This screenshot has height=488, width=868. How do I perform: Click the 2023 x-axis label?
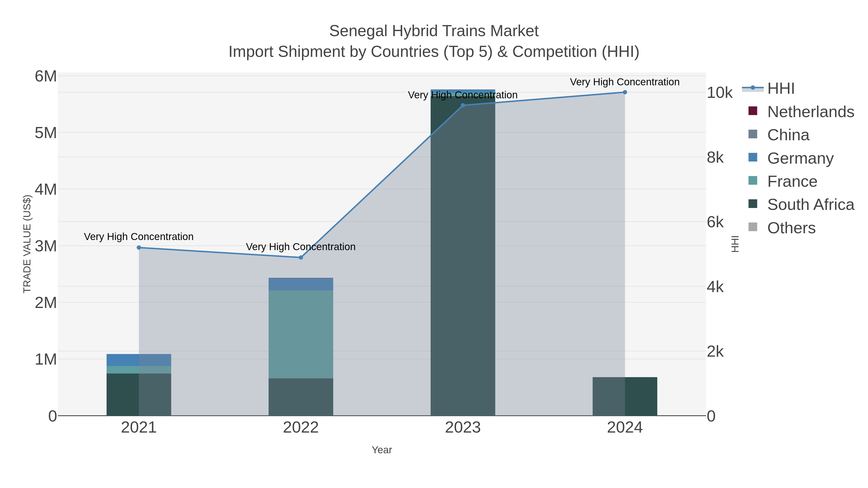pyautogui.click(x=463, y=427)
